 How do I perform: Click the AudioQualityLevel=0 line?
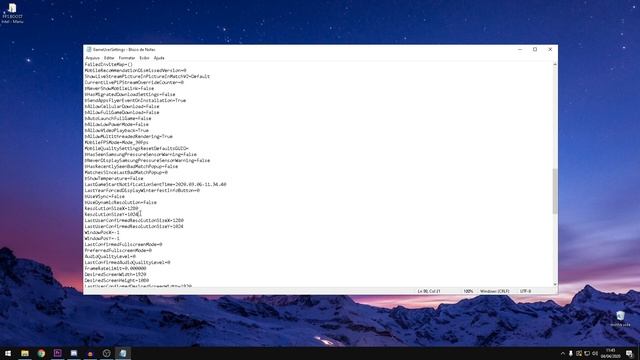[110, 256]
